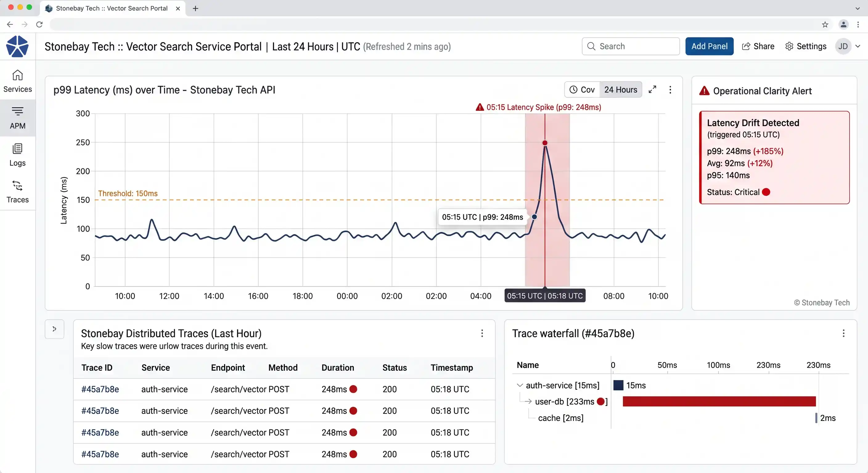Focus the Search input field
The height and width of the screenshot is (473, 868).
(x=630, y=46)
